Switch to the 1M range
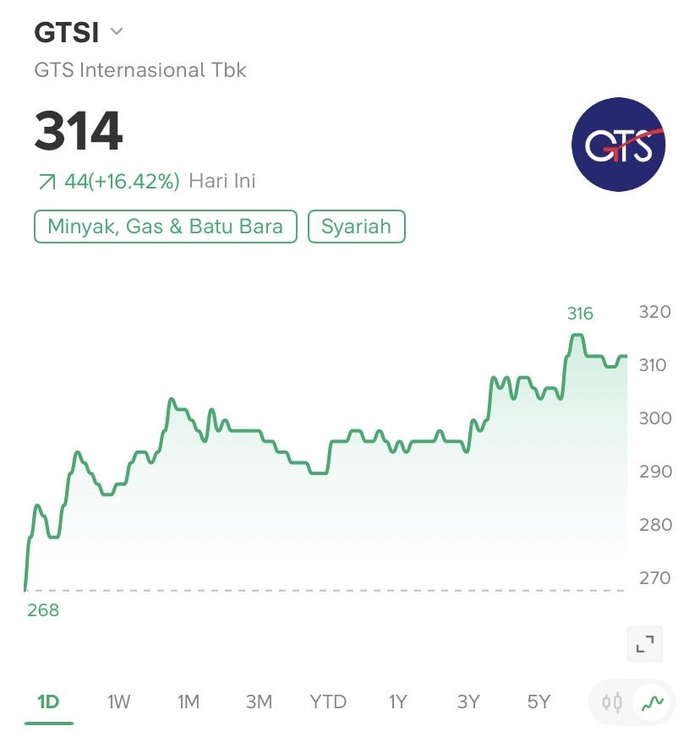 [x=189, y=702]
